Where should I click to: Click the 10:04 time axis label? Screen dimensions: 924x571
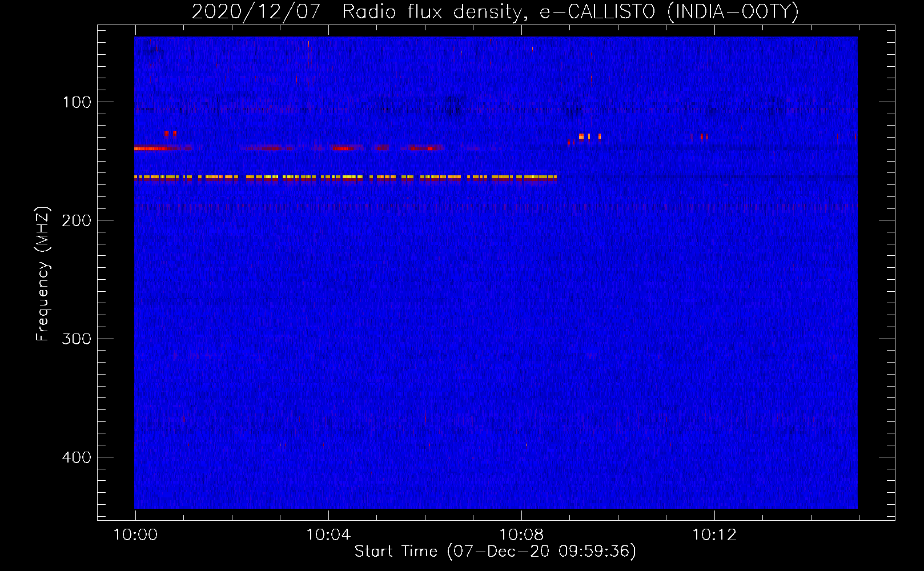[x=328, y=535]
